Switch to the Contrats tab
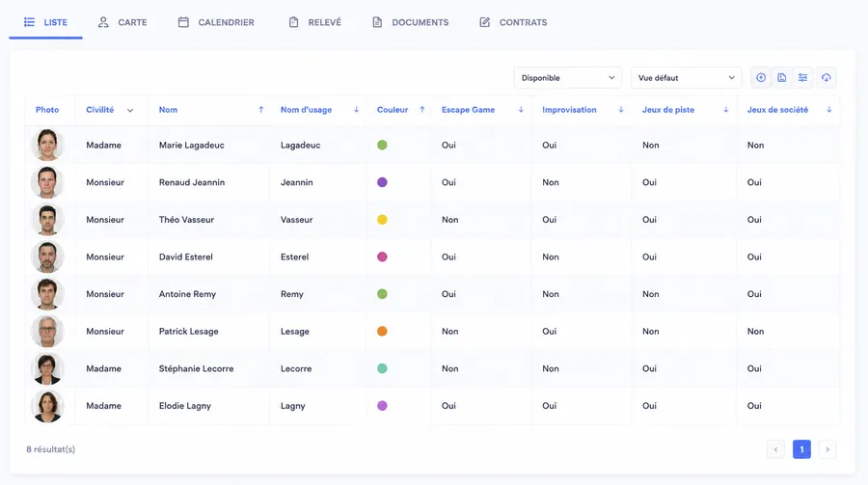868x485 pixels. [513, 22]
